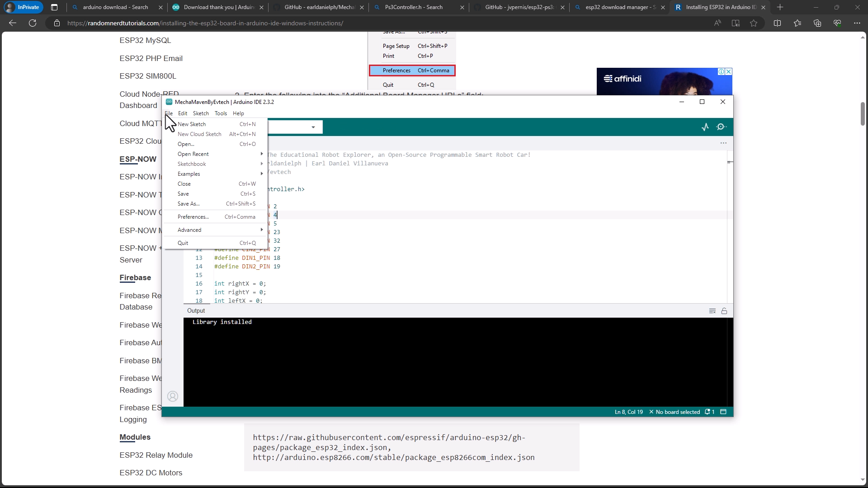Close the esp32 download manager tab

(663, 7)
